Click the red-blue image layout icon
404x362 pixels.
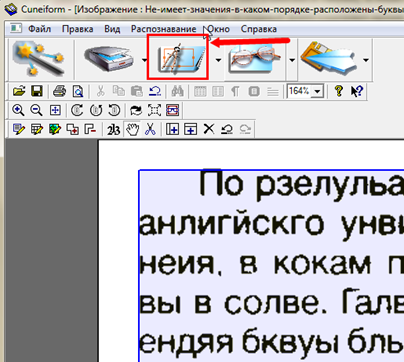click(172, 110)
